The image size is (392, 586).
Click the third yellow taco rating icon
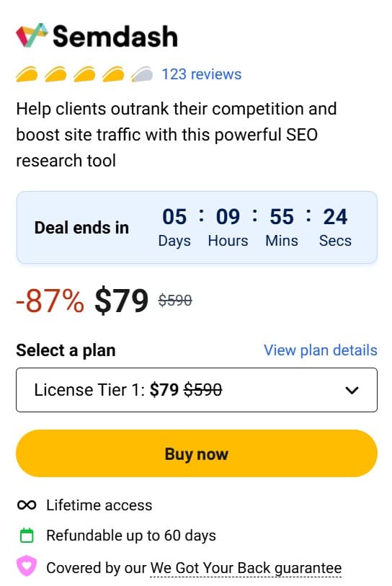(x=84, y=74)
